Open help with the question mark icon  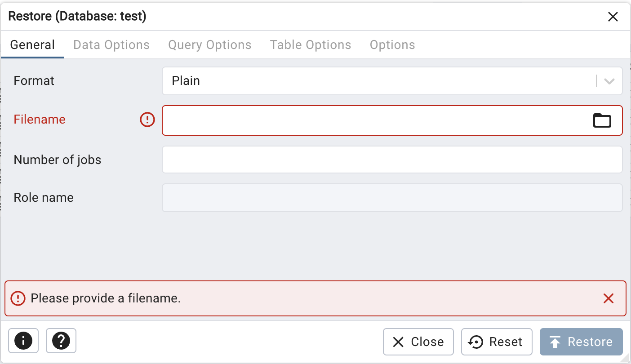61,341
